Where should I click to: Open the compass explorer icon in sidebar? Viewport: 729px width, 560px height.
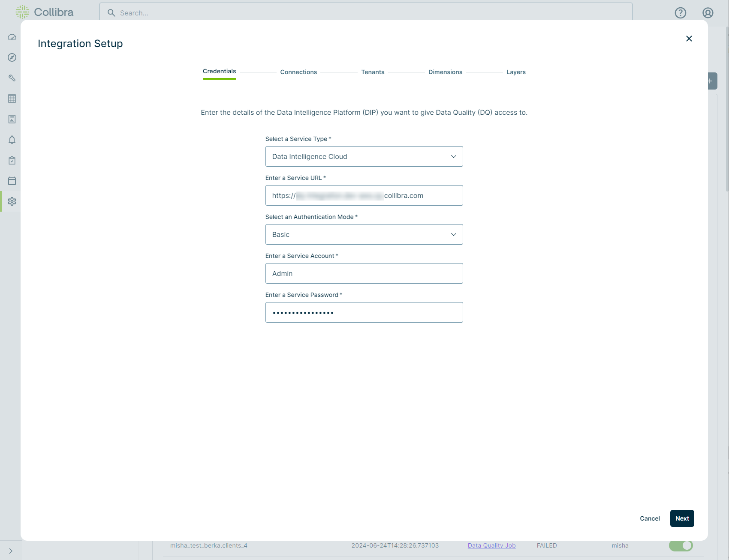[12, 57]
